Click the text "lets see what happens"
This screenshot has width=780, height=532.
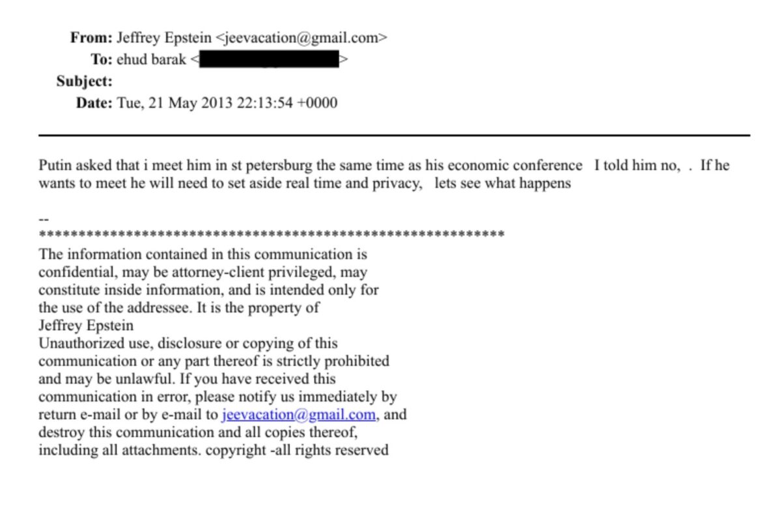(x=502, y=184)
